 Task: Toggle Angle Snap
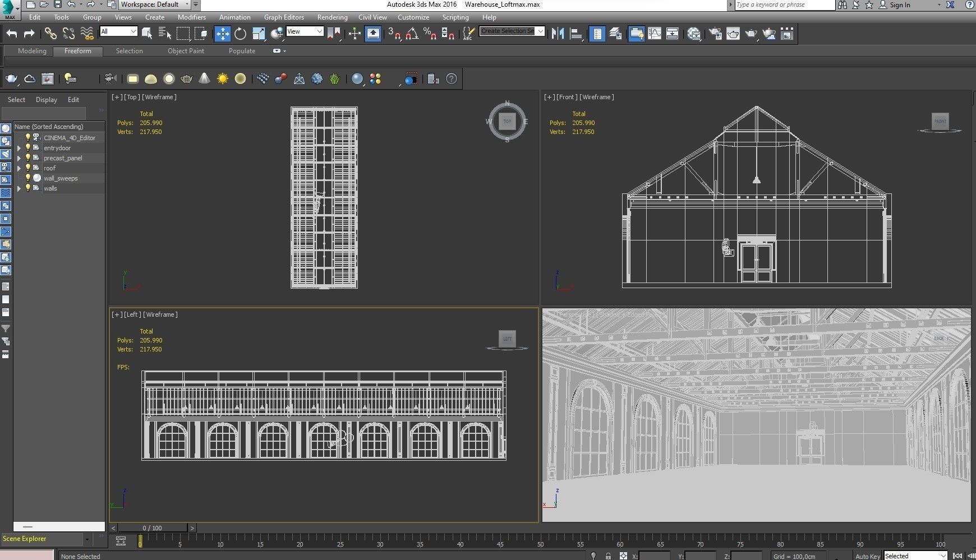pos(412,34)
